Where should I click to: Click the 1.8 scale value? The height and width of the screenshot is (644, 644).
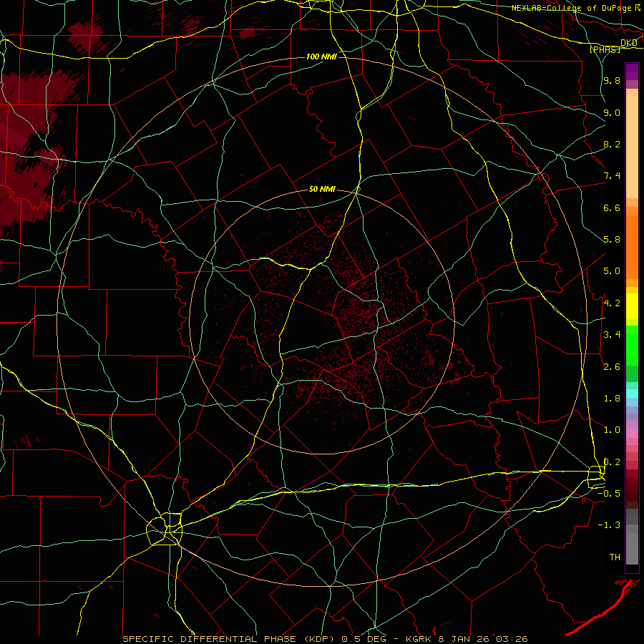(x=612, y=399)
